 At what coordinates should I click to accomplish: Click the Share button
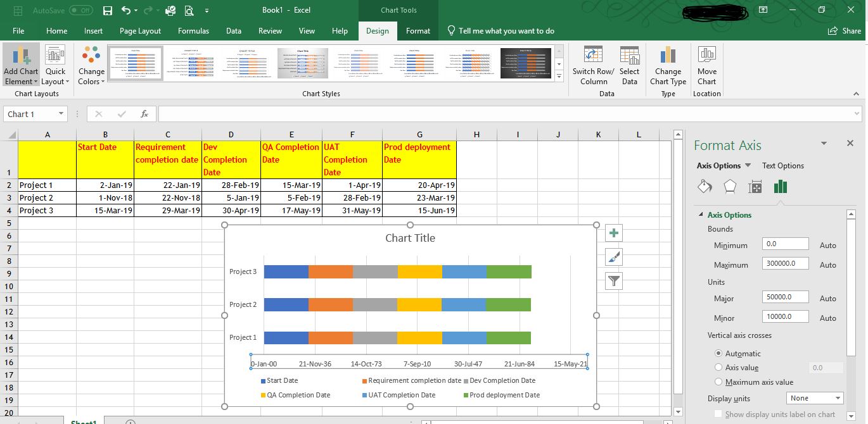coord(845,31)
